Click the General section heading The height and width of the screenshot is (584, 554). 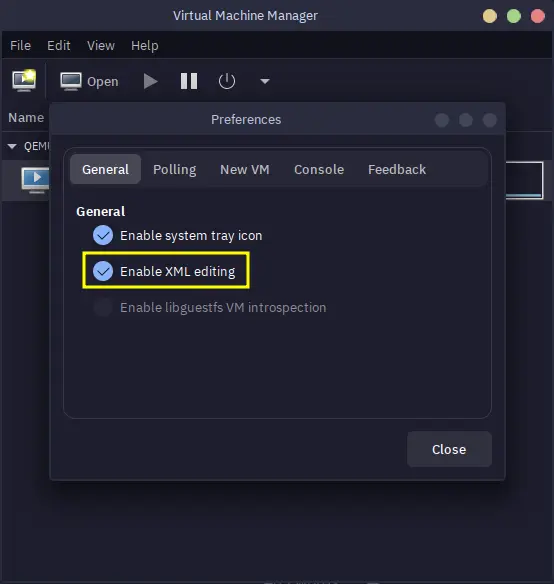[101, 212]
